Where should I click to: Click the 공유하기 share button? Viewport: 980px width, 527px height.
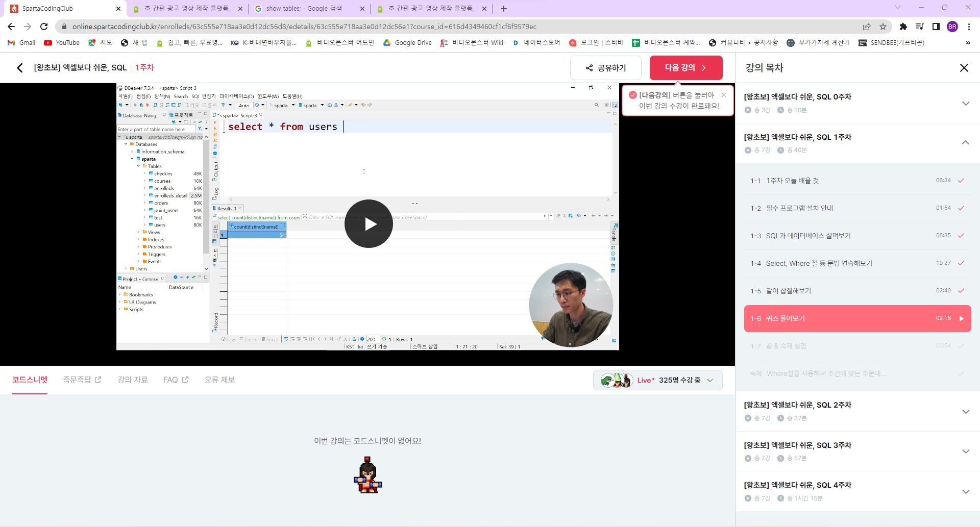click(606, 68)
